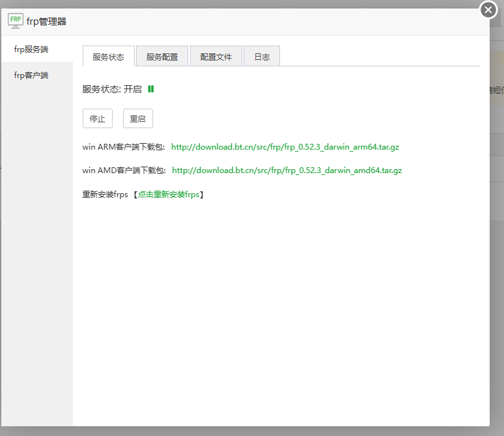Image resolution: width=504 pixels, height=436 pixels.
Task: Click the green running status icon
Action: click(x=151, y=89)
